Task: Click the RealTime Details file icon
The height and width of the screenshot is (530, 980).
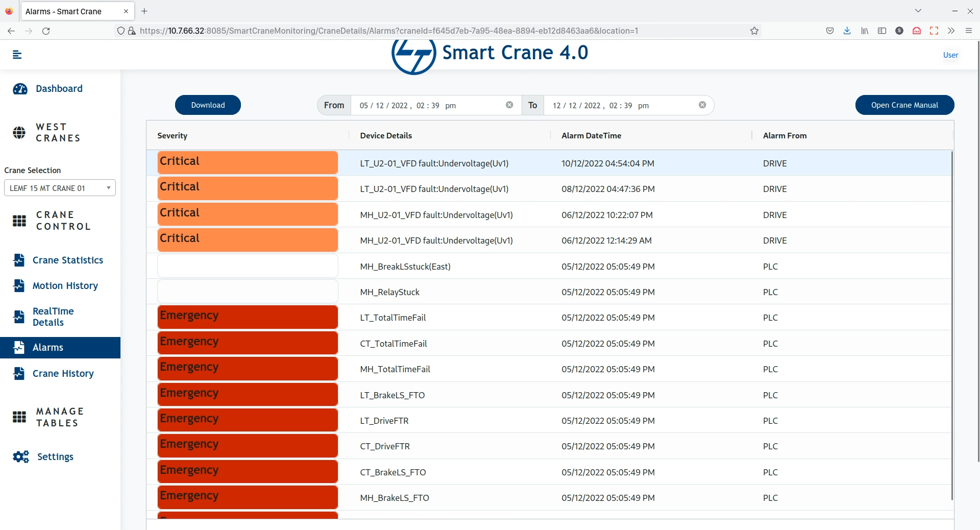Action: pos(19,317)
